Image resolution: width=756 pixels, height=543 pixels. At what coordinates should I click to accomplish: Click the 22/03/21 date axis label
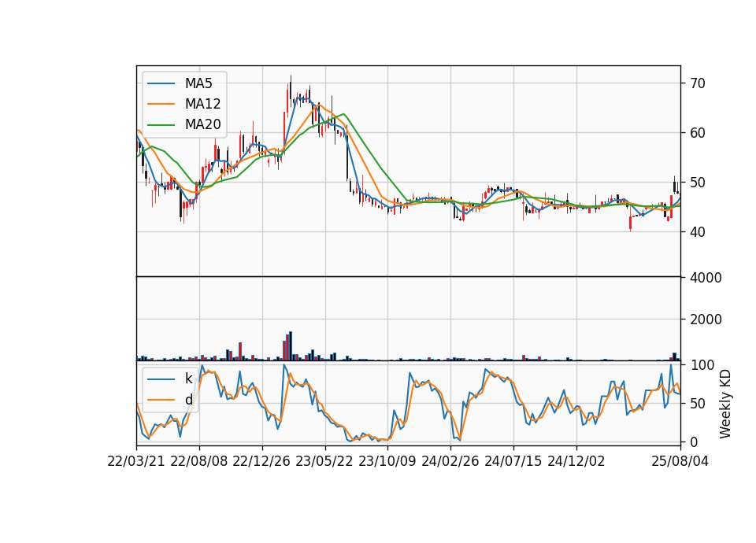136,461
